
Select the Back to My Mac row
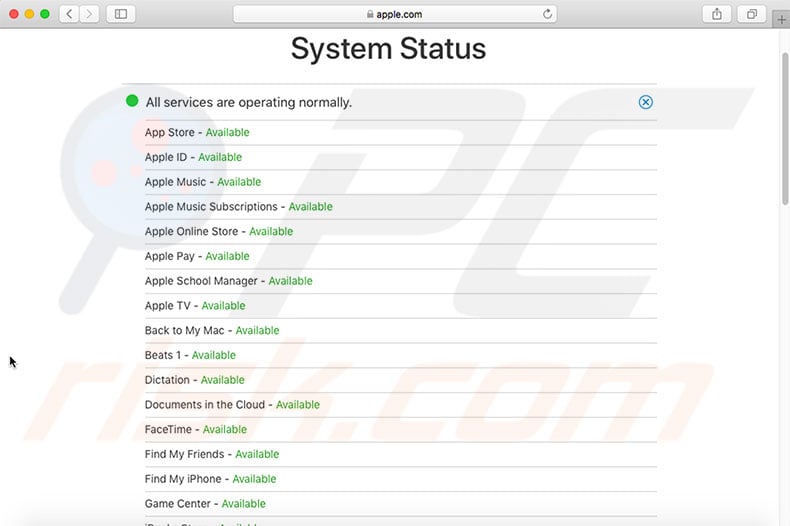tap(401, 330)
